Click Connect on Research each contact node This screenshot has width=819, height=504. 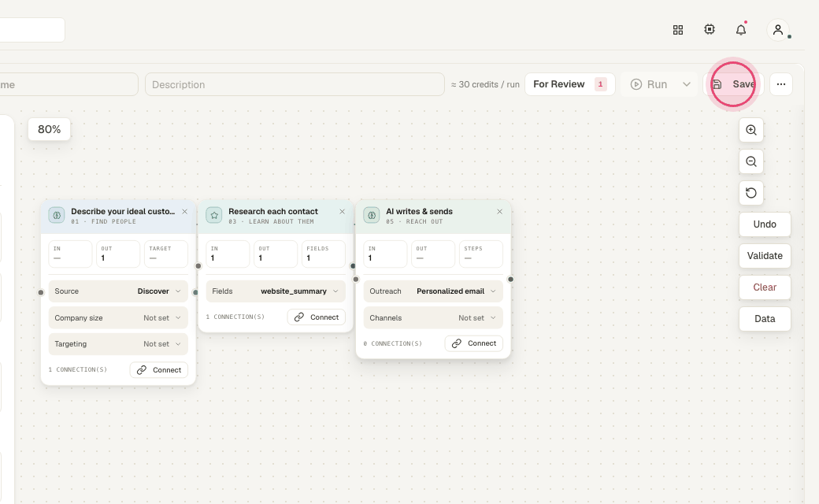317,317
